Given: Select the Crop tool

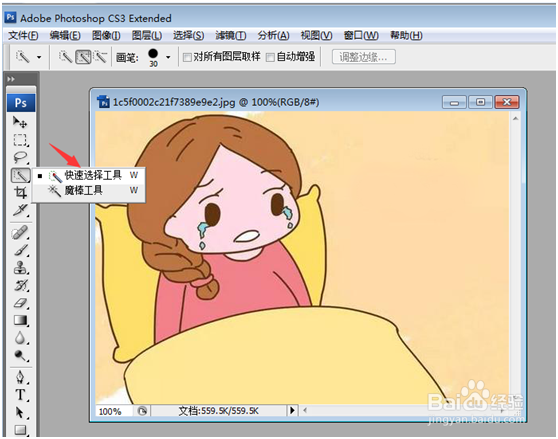Looking at the screenshot, I should tap(20, 192).
